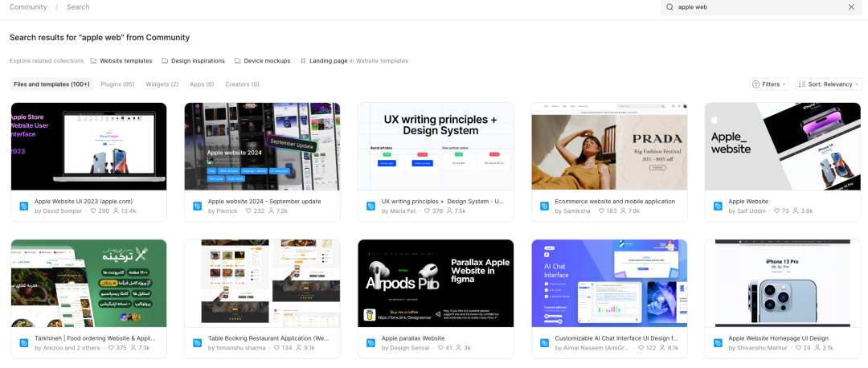
Task: Like Pierrick's Apple website 2024 heart
Action: 249,211
